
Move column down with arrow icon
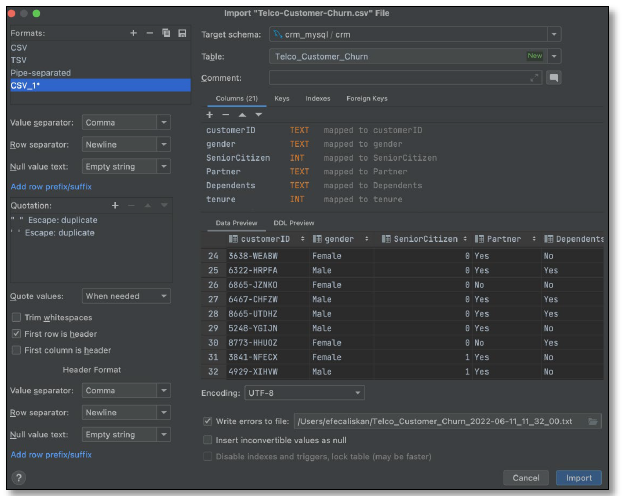259,115
